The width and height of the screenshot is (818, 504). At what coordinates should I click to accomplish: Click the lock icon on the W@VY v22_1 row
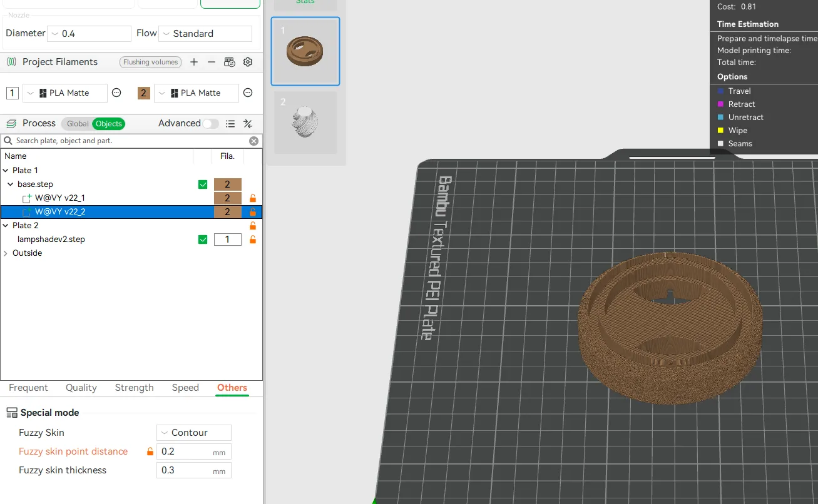coord(253,198)
